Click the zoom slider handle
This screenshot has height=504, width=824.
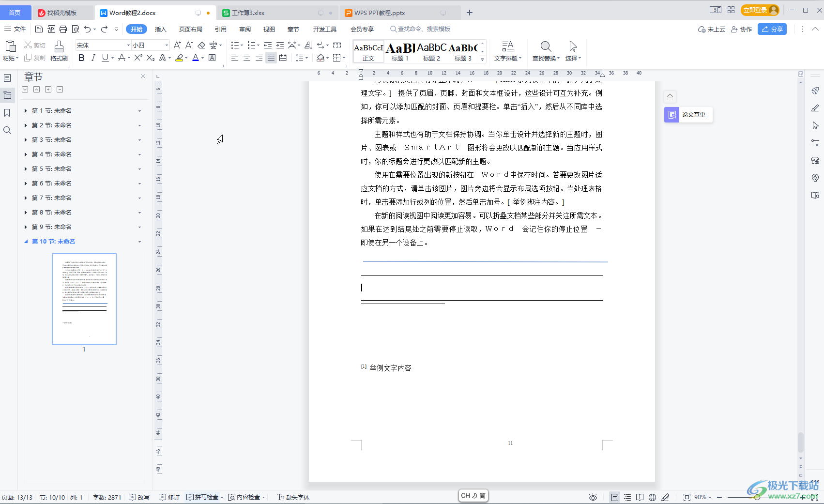pyautogui.click(x=757, y=497)
